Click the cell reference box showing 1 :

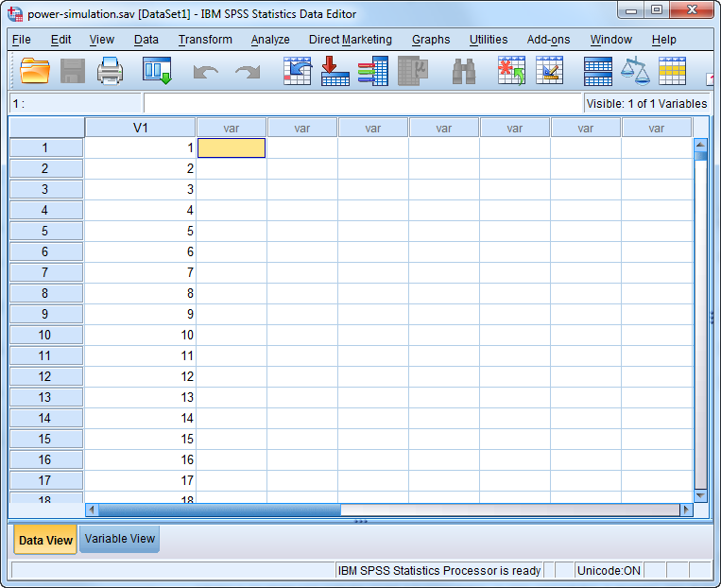[75, 103]
